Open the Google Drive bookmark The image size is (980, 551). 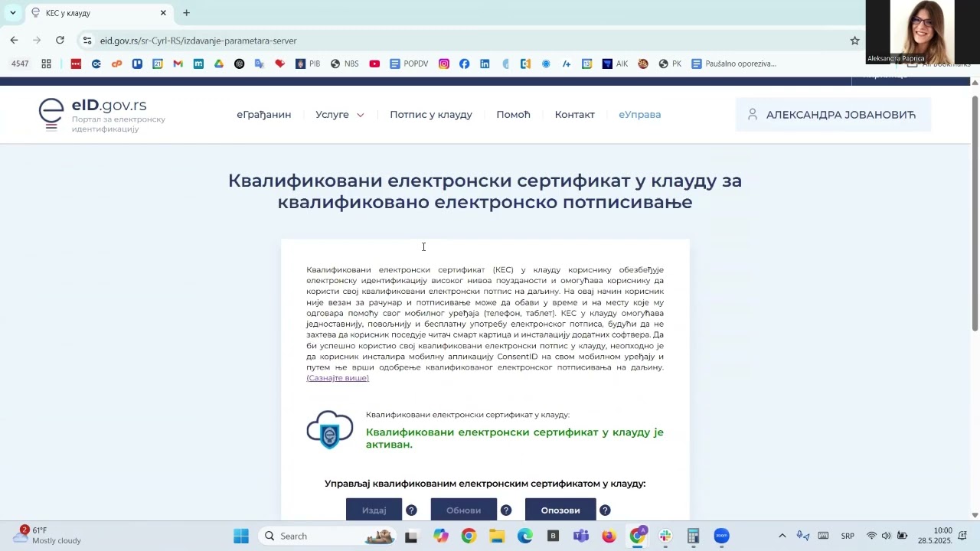pyautogui.click(x=219, y=64)
